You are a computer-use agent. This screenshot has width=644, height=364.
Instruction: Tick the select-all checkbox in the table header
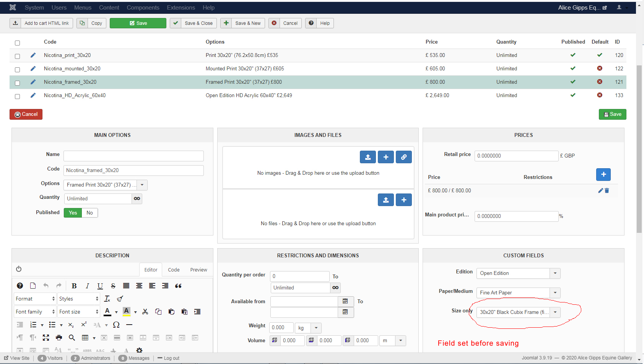[17, 43]
